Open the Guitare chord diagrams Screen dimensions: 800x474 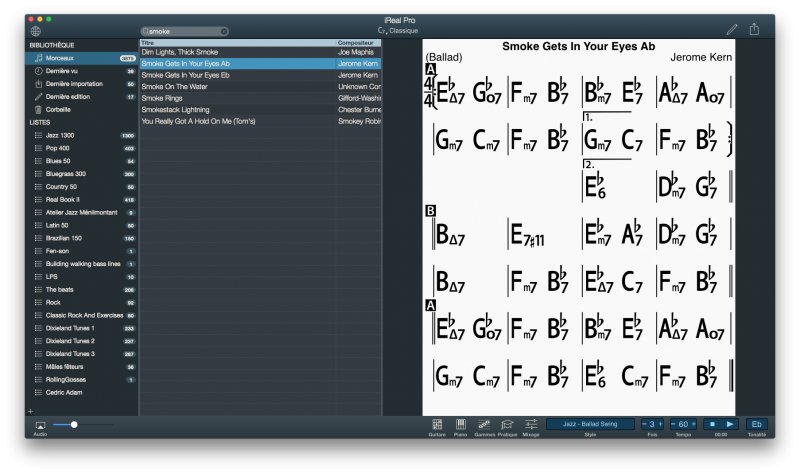[437, 425]
